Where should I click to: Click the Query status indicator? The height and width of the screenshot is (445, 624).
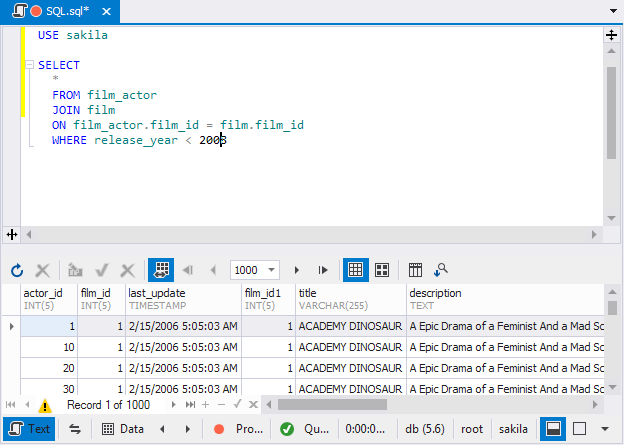click(x=305, y=429)
